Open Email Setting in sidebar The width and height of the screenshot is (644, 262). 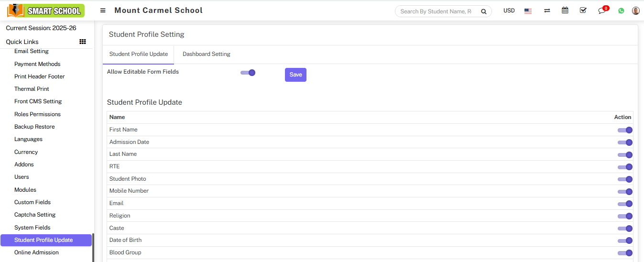[32, 51]
